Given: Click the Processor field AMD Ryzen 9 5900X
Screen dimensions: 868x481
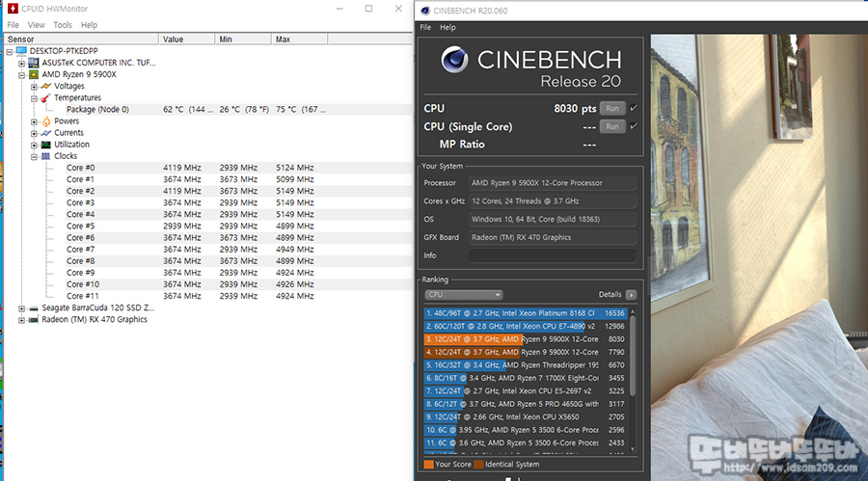Looking at the screenshot, I should pyautogui.click(x=553, y=182).
